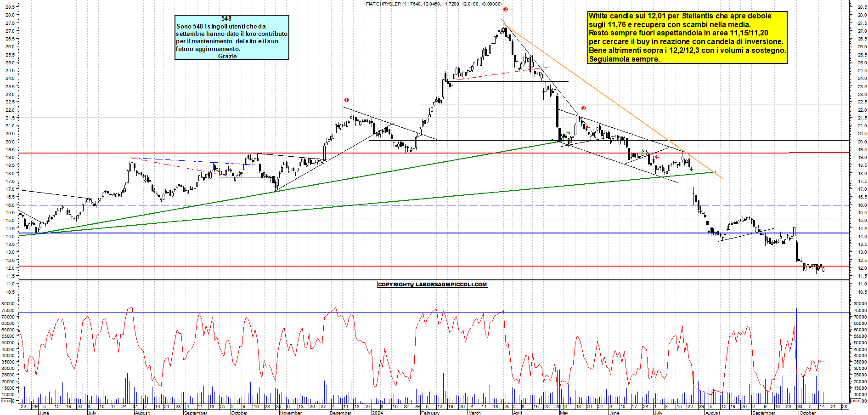Click the April month label
The width and height of the screenshot is (868, 415).
[518, 413]
